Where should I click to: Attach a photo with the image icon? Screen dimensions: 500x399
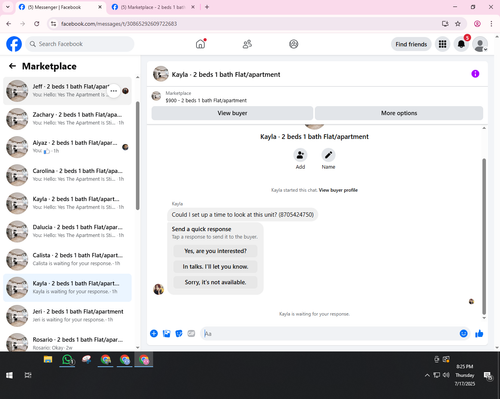(x=166, y=333)
